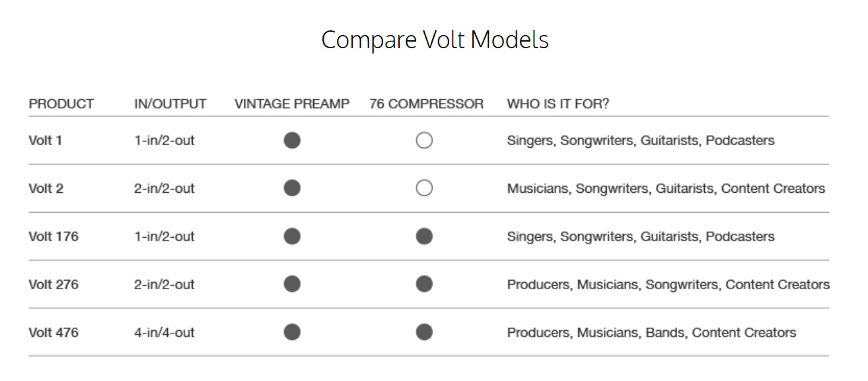Click the 76 COMPRESSOR column header

[427, 104]
